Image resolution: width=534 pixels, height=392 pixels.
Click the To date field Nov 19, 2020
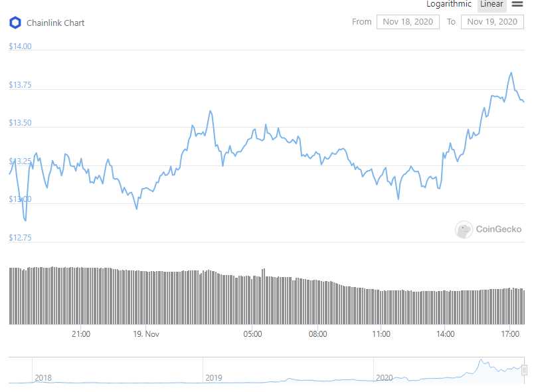(492, 22)
